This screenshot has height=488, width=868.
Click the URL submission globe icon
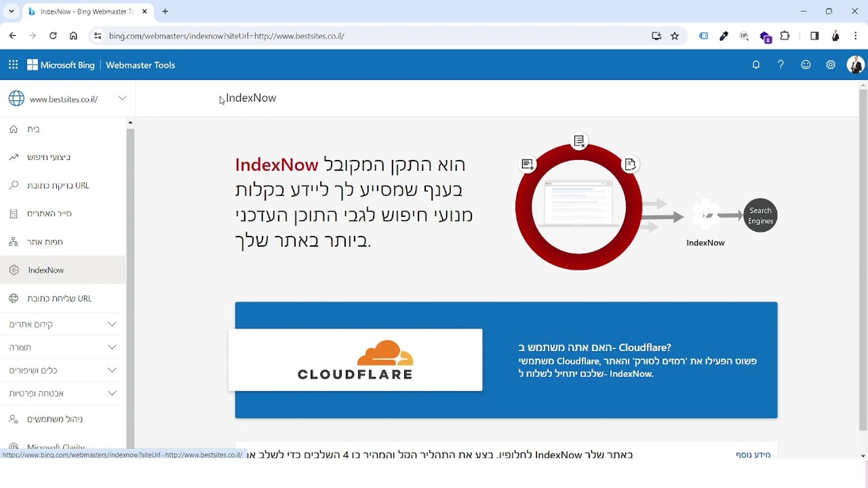pos(14,298)
